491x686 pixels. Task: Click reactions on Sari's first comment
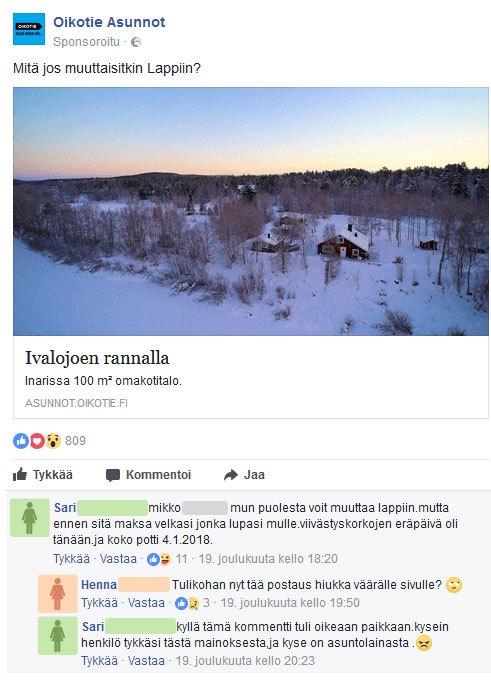[167, 559]
